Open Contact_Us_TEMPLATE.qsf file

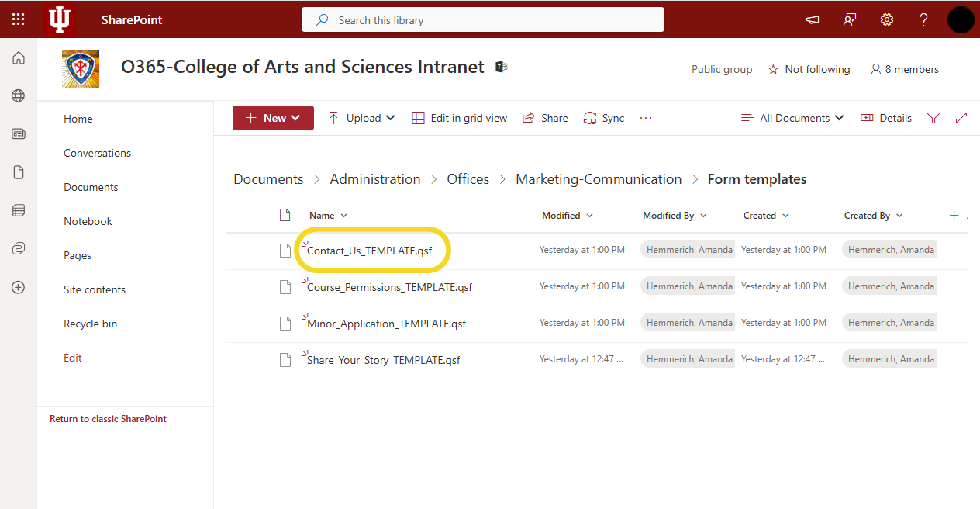click(x=369, y=251)
